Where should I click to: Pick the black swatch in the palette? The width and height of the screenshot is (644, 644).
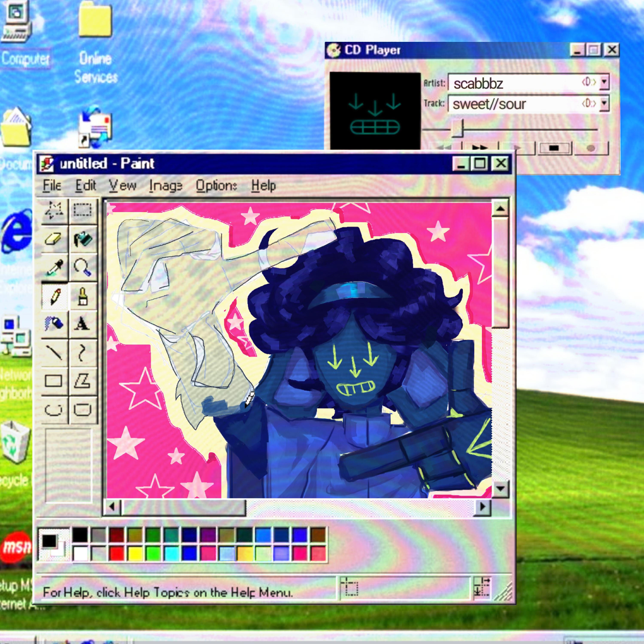point(80,535)
